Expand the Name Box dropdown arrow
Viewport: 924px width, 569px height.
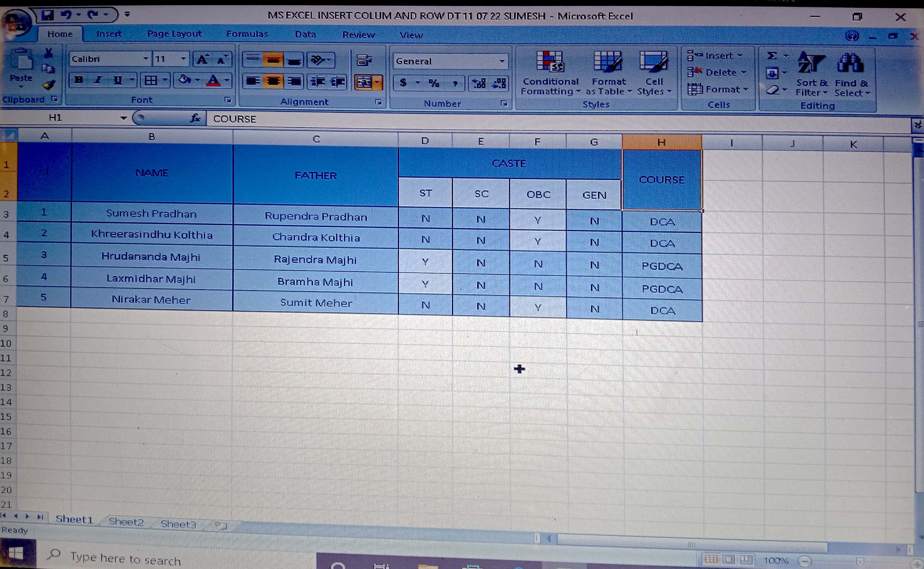coord(123,118)
